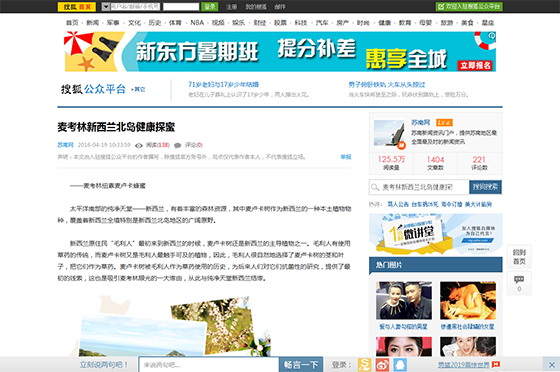Open the 邮件 mail link

tap(280, 7)
